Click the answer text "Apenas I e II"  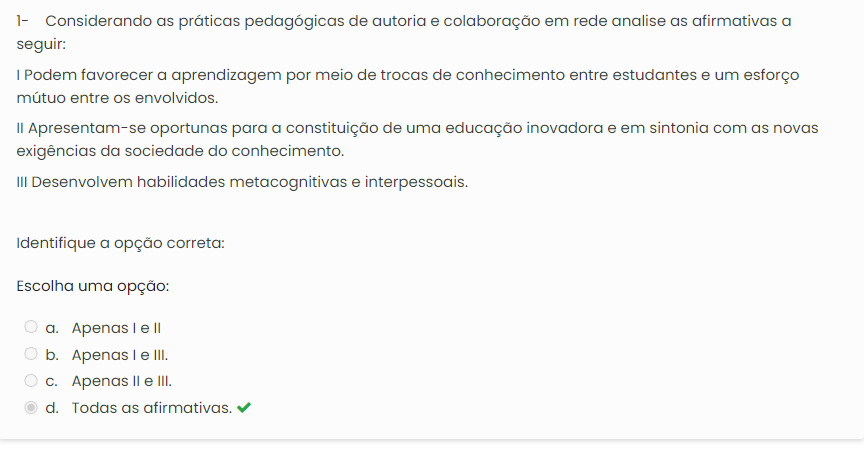pos(116,327)
